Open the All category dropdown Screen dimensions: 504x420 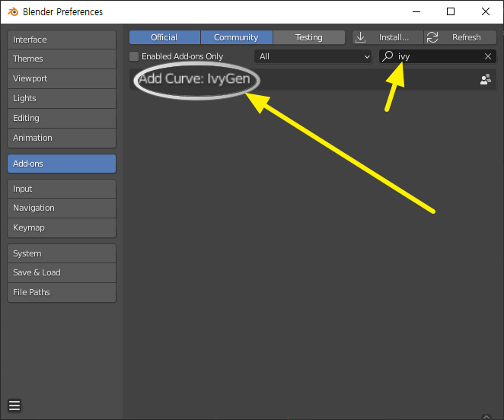(313, 56)
